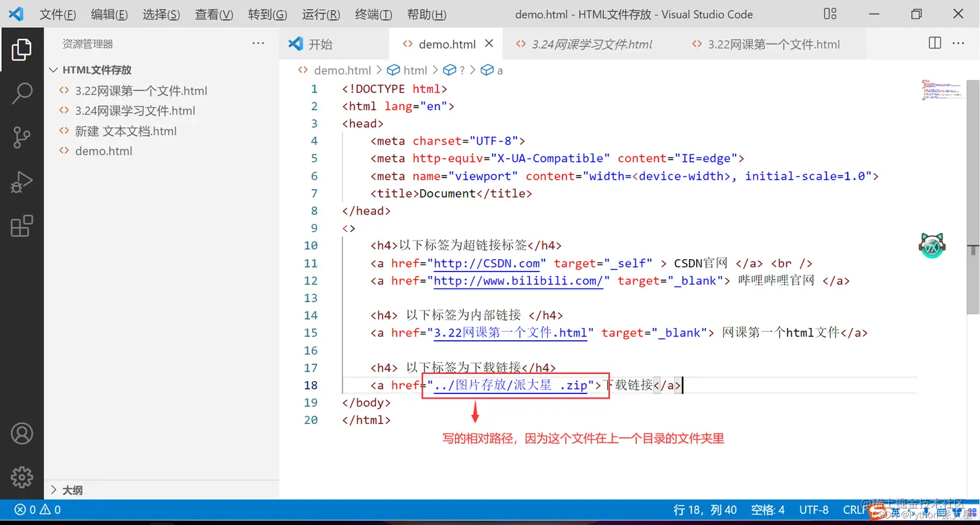Click the <!DOCTYPE html> line
Screen dimensions: 980x525
tap(395, 89)
